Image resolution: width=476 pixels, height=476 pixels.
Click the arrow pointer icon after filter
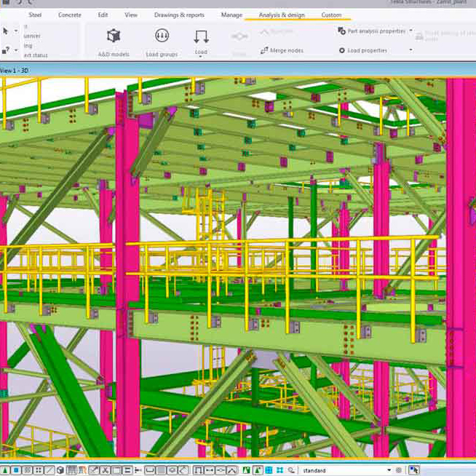tap(414, 470)
